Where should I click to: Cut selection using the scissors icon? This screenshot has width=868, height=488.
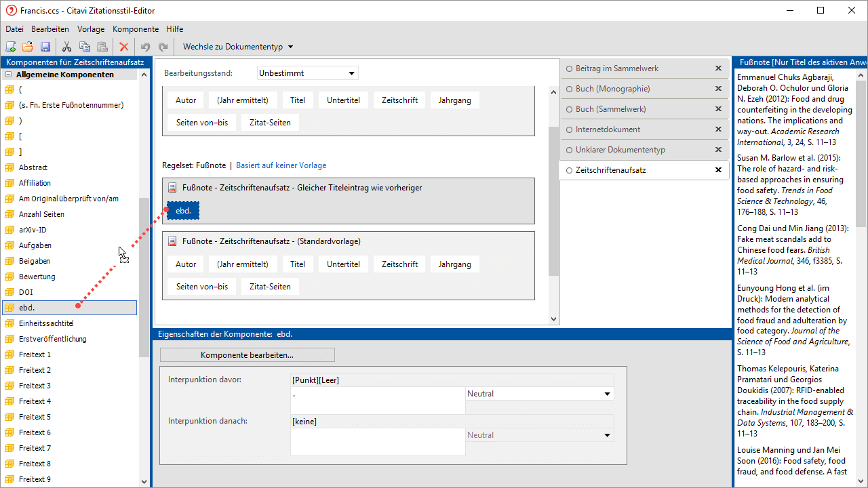click(66, 47)
